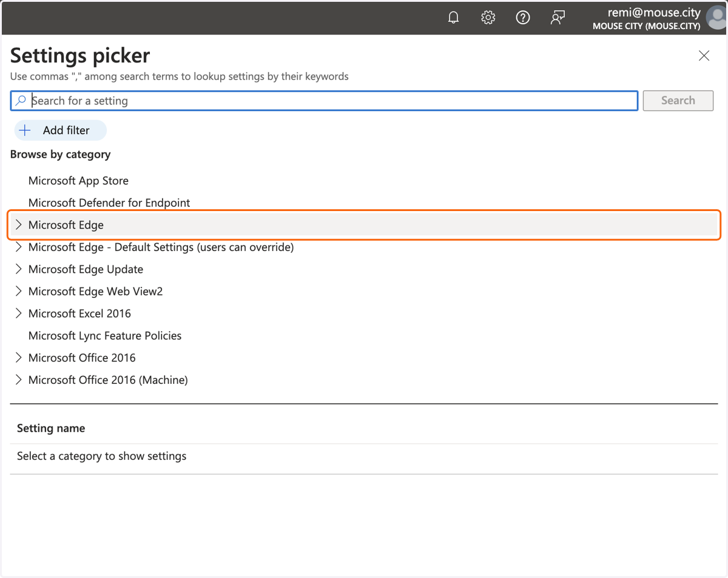Open the help question mark icon
728x578 pixels.
point(522,18)
